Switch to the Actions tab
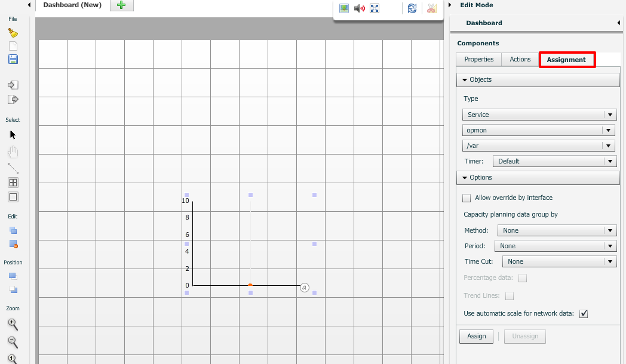 (x=520, y=60)
